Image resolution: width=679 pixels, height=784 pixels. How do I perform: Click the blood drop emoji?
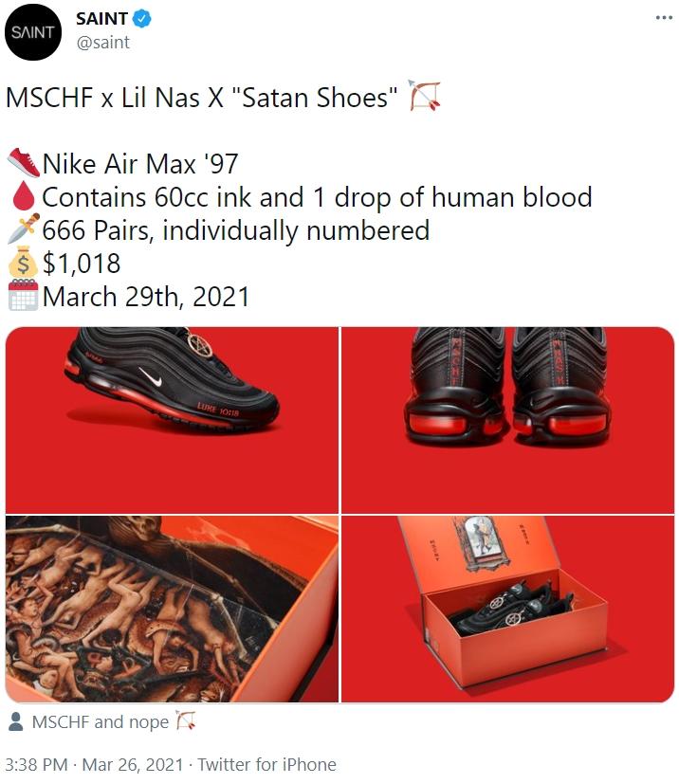(23, 196)
